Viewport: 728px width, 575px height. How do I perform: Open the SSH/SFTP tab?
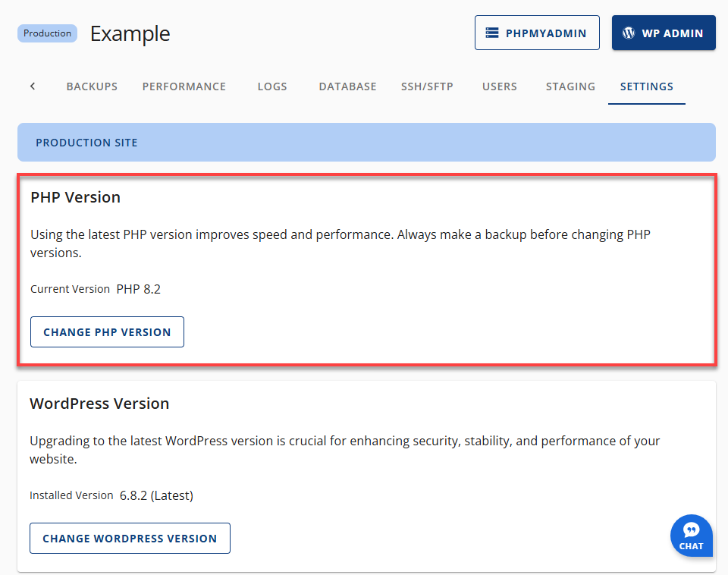pos(427,86)
